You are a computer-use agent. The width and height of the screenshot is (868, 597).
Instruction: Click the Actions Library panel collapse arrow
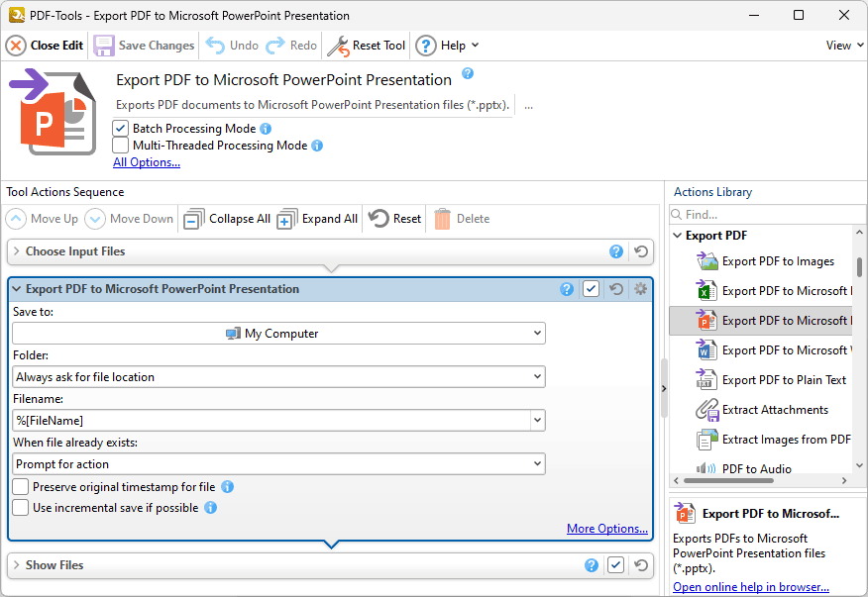coord(664,388)
